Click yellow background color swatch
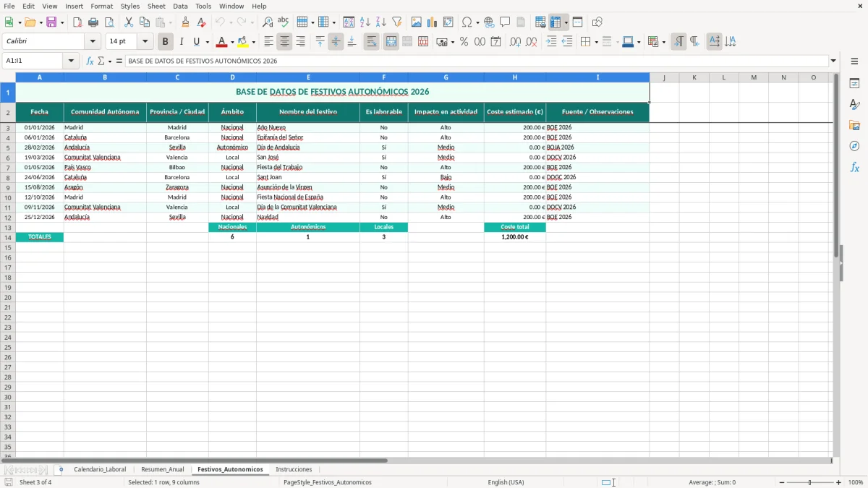 (x=243, y=42)
